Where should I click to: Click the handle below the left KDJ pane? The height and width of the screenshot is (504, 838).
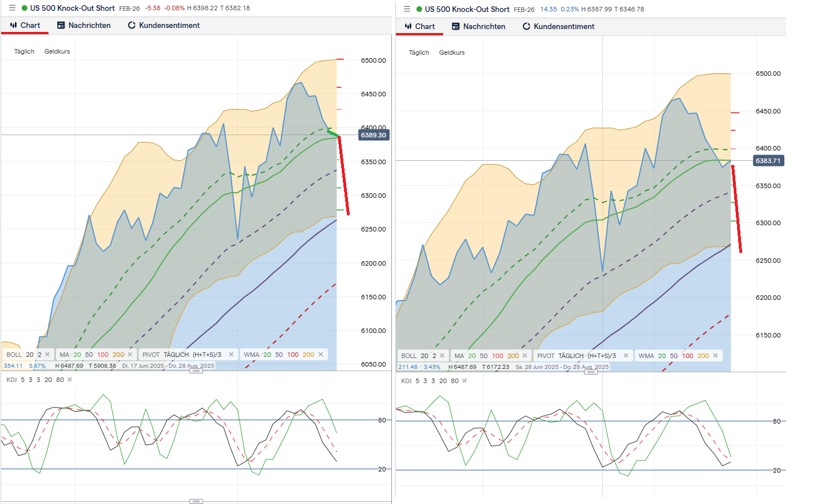point(196,501)
